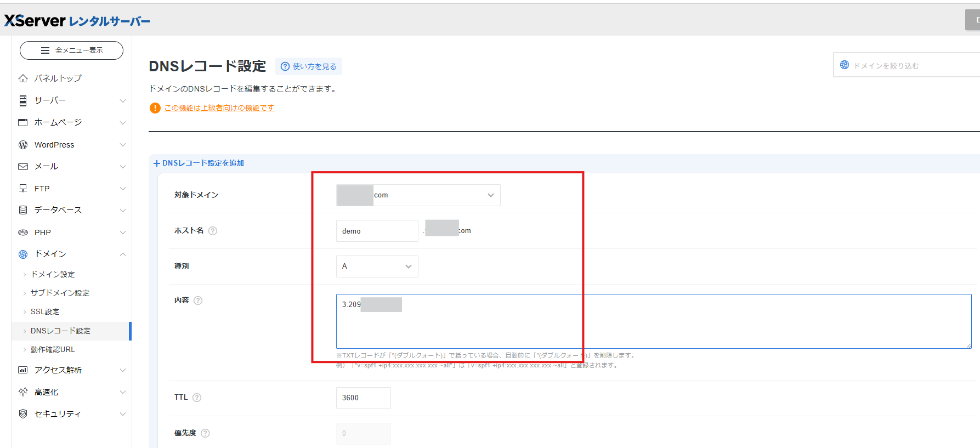The image size is (980, 448).
Task: Click the セキュリティ shield icon
Action: tap(23, 414)
